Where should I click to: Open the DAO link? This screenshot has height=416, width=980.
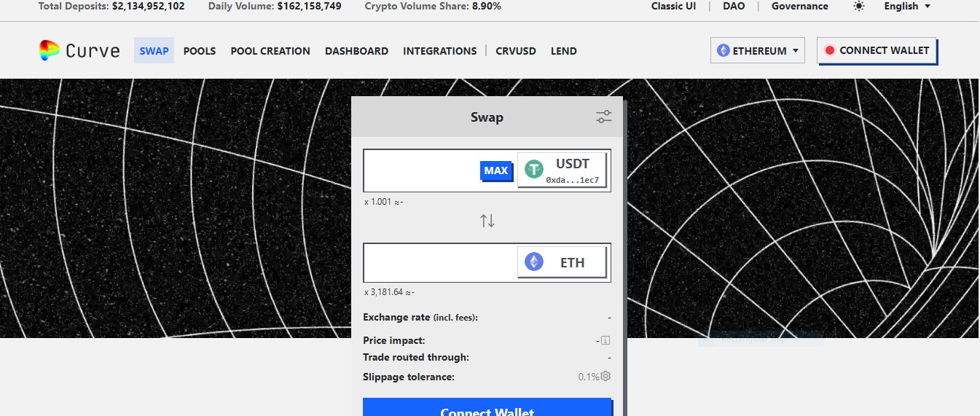(x=734, y=6)
